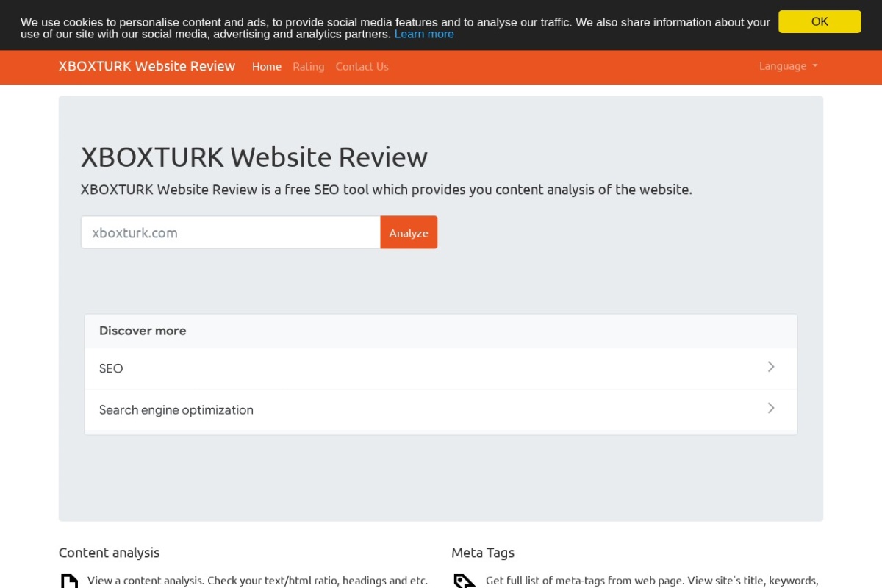Viewport: 882px width, 588px height.
Task: Open the Contact Us page
Action: coord(362,66)
